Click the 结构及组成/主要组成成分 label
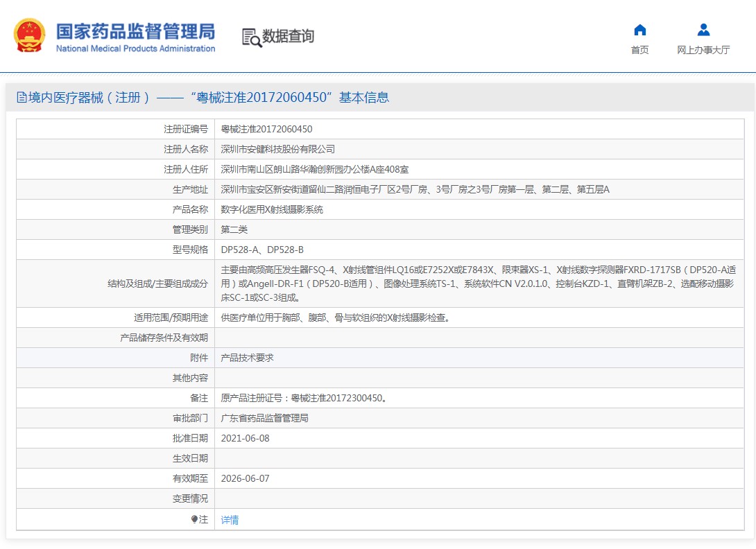The height and width of the screenshot is (549, 756). 157,284
